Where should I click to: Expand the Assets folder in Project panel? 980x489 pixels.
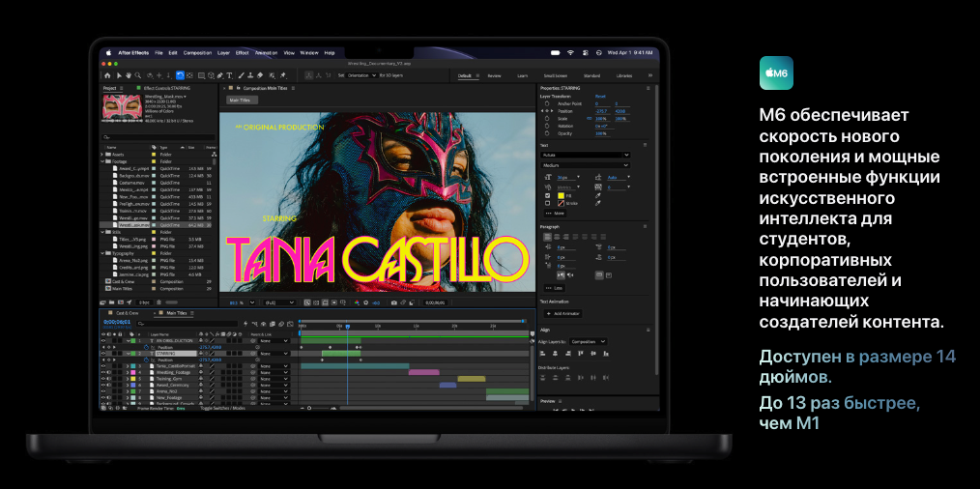(102, 154)
